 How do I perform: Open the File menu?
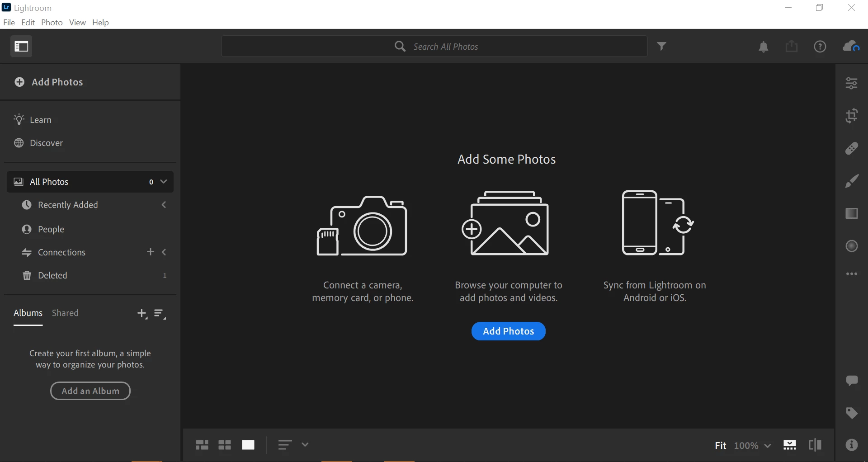tap(9, 23)
